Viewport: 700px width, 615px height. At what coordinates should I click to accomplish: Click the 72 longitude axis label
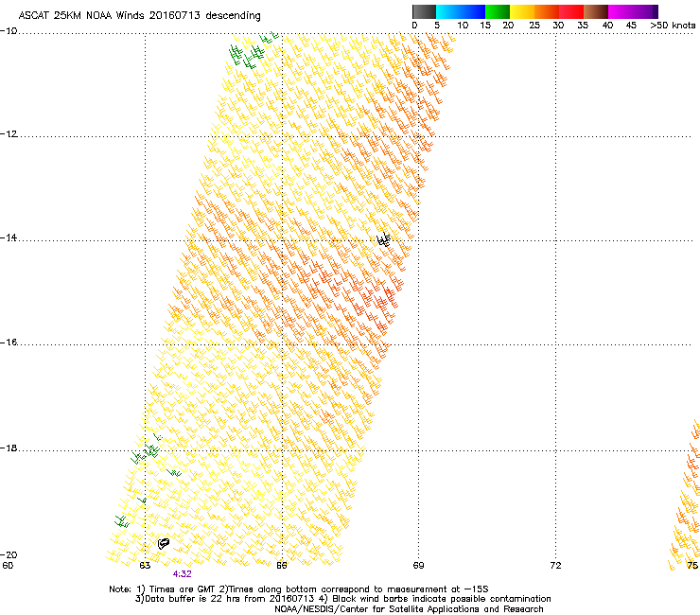pos(555,566)
